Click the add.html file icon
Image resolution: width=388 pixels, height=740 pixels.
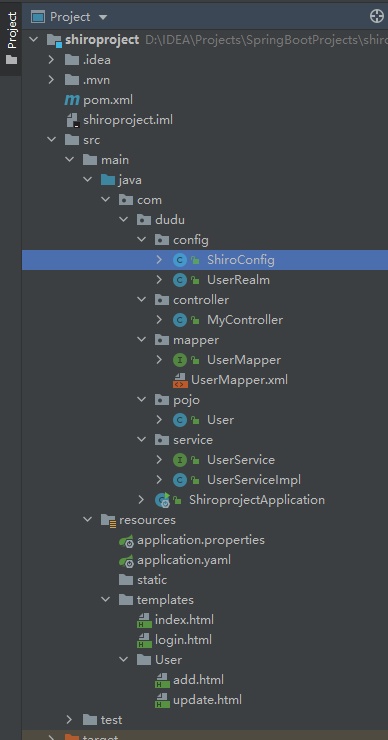pos(162,680)
